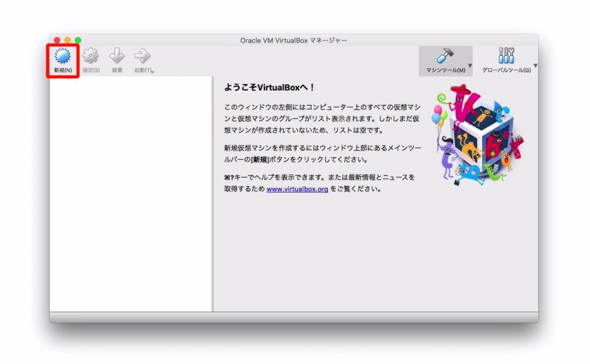Select マシンツール(M) hammer icon
The image size is (590, 364).
click(445, 56)
